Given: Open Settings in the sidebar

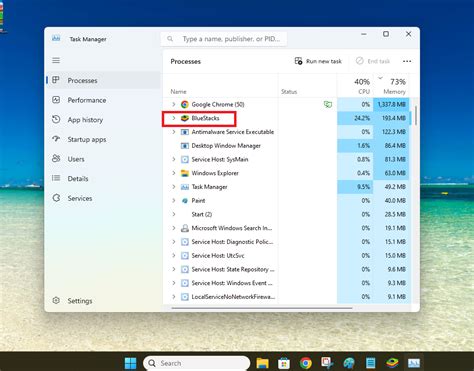Looking at the screenshot, I should (103, 301).
